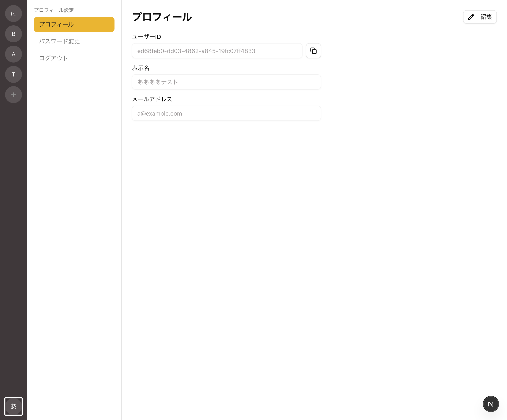Click the 表示名 label
The width and height of the screenshot is (507, 420).
141,68
